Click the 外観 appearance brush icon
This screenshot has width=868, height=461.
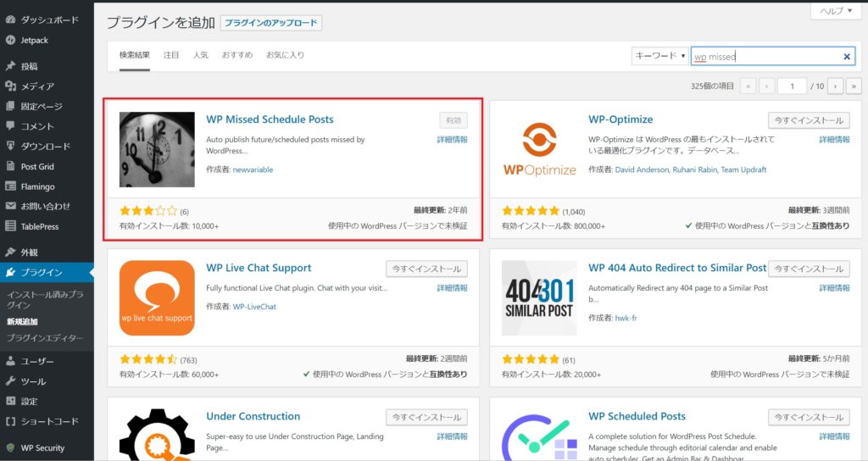pyautogui.click(x=10, y=253)
